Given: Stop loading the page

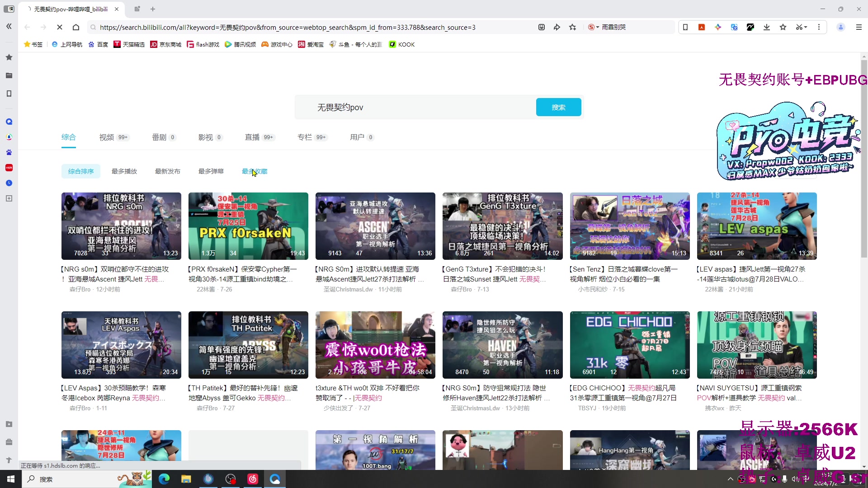Looking at the screenshot, I should 59,27.
